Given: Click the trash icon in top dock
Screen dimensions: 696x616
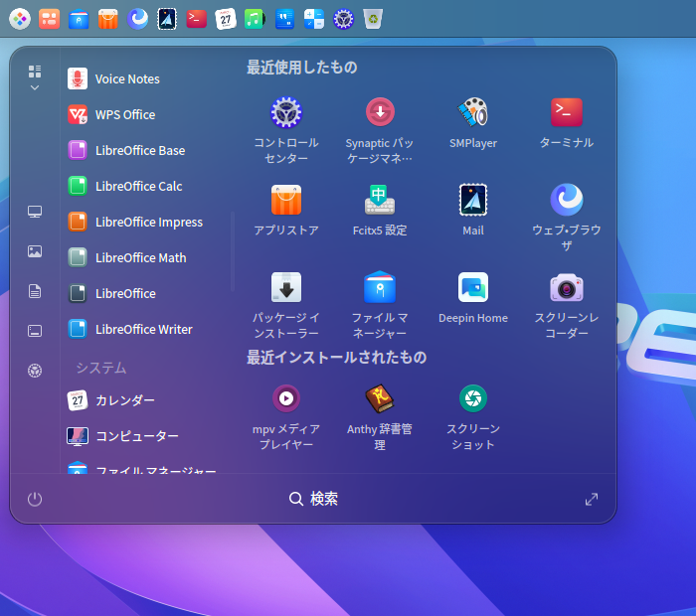Looking at the screenshot, I should tap(372, 18).
